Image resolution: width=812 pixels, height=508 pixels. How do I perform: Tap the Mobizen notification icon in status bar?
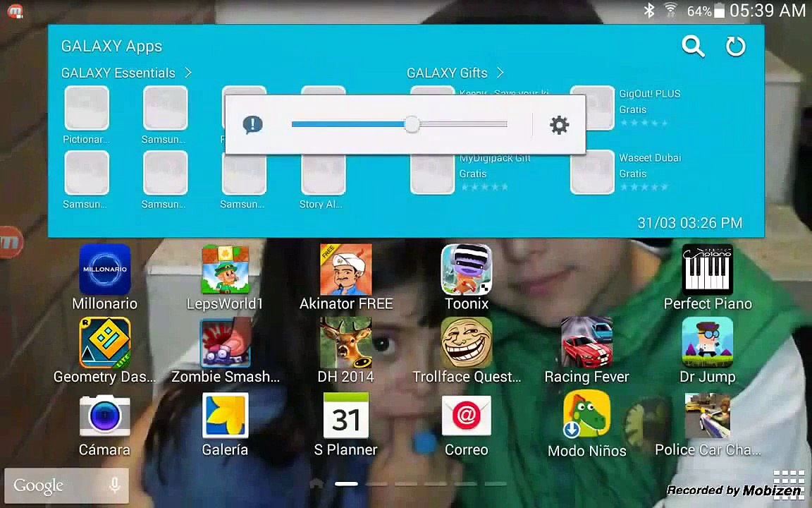pyautogui.click(x=16, y=11)
